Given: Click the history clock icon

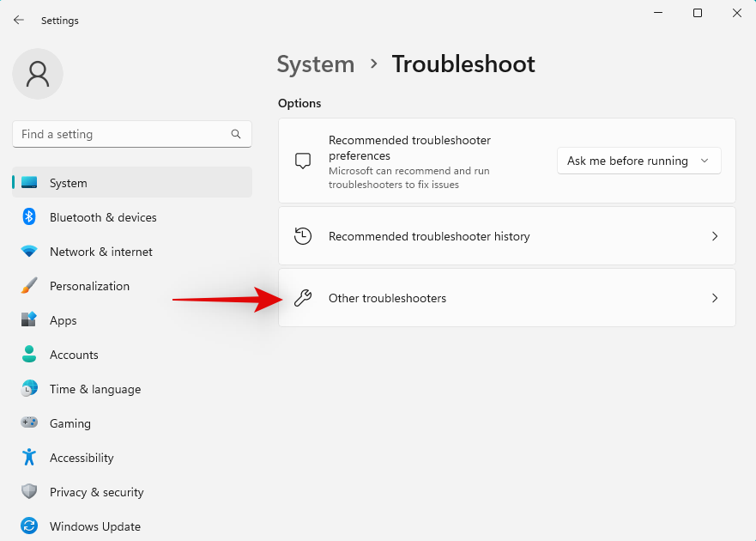Looking at the screenshot, I should (303, 236).
